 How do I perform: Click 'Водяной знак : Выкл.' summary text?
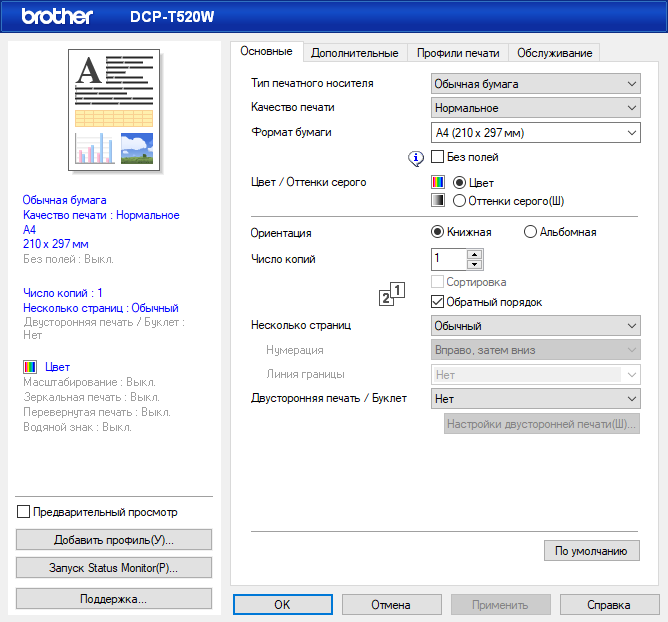78,427
